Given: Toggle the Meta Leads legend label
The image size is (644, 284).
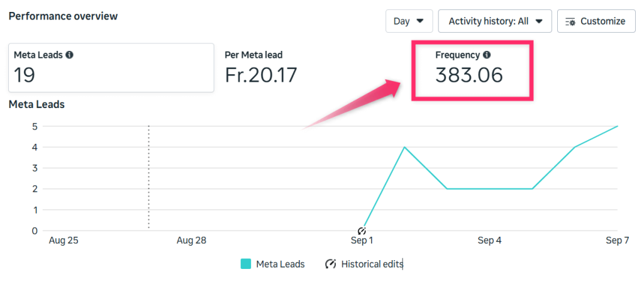Looking at the screenshot, I should tap(280, 264).
